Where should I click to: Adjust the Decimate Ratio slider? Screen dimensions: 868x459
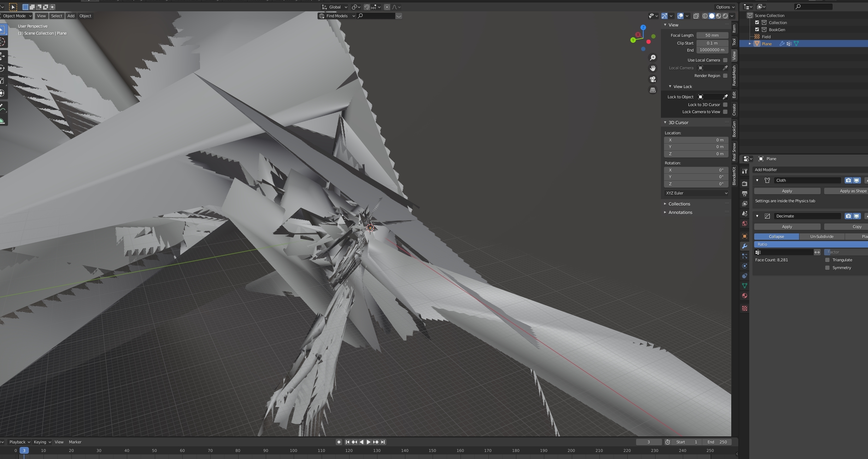click(809, 244)
